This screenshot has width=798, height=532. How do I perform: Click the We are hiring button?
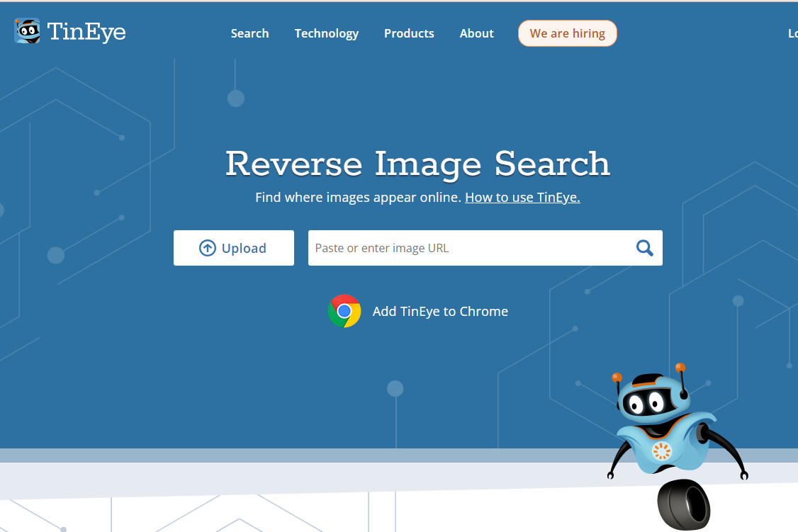coord(568,33)
